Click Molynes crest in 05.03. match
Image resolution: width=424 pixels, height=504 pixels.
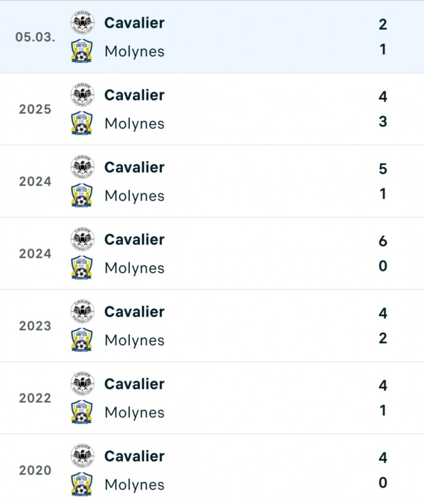82,51
